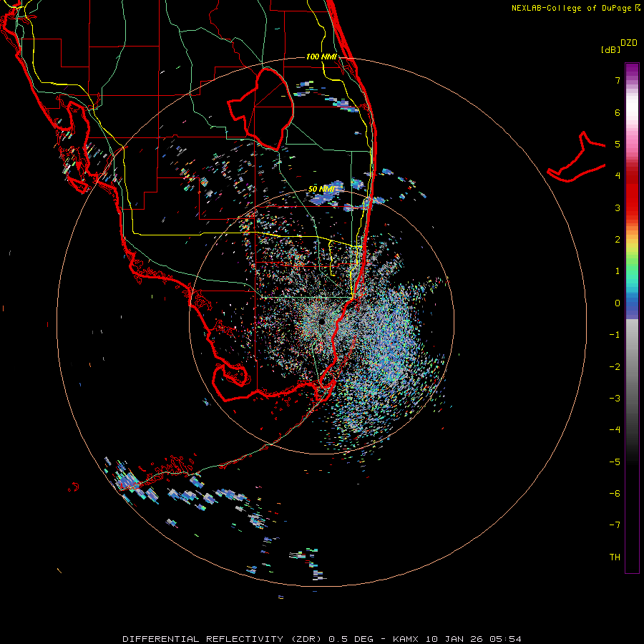Select the -5 dB tick on color scale

pyautogui.click(x=615, y=462)
